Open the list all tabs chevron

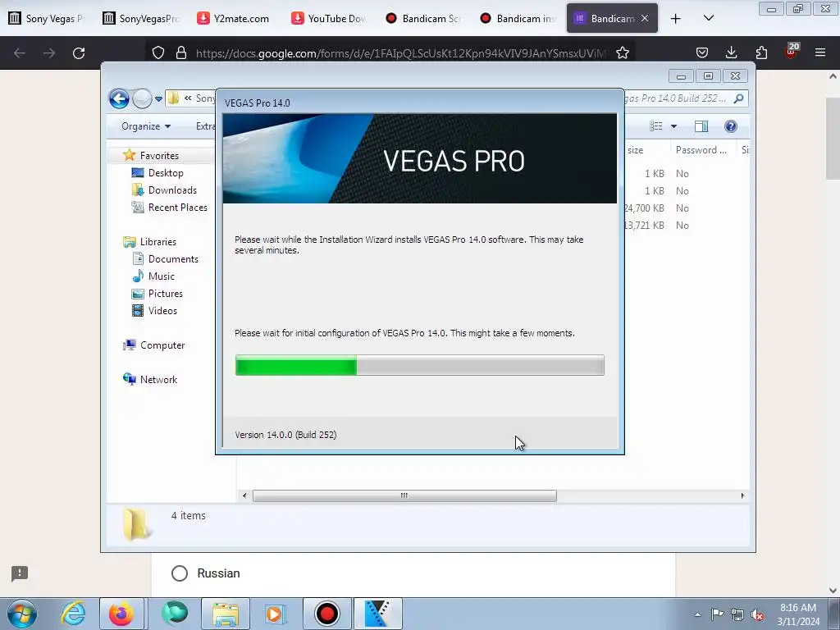(x=708, y=18)
